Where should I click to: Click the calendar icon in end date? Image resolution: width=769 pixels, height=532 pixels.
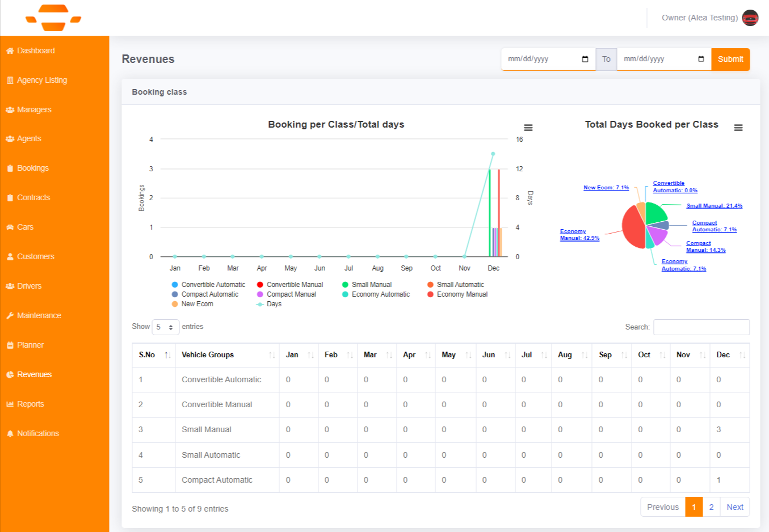pyautogui.click(x=701, y=59)
